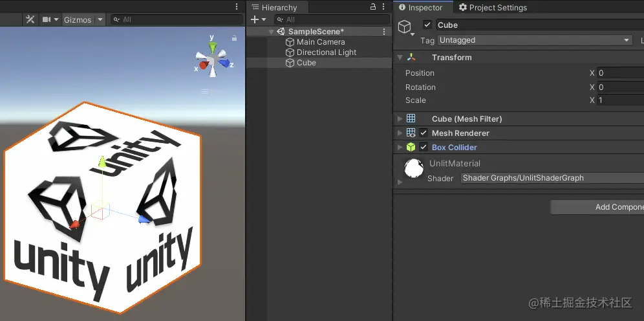Click the Cube (Mesh Filter) header label
Viewport: 644px width, 321px height.
click(467, 119)
